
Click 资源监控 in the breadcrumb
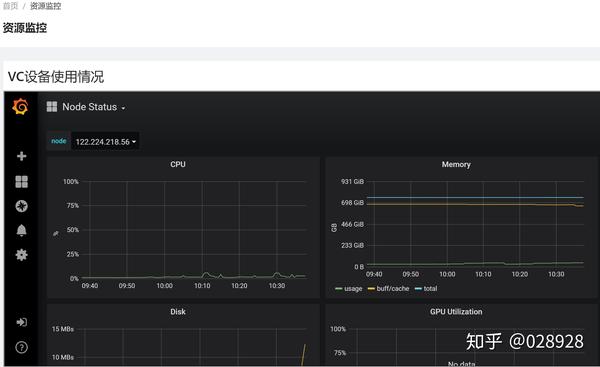[x=46, y=6]
